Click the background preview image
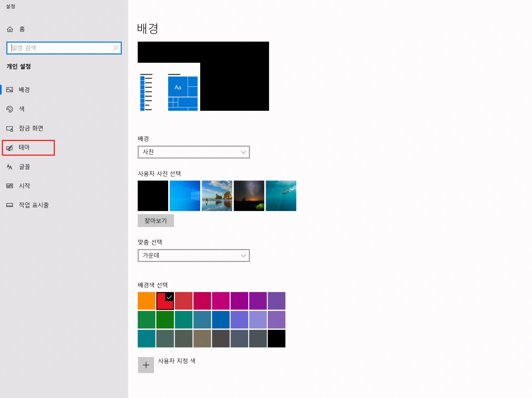This screenshot has height=398, width=532. 203,76
